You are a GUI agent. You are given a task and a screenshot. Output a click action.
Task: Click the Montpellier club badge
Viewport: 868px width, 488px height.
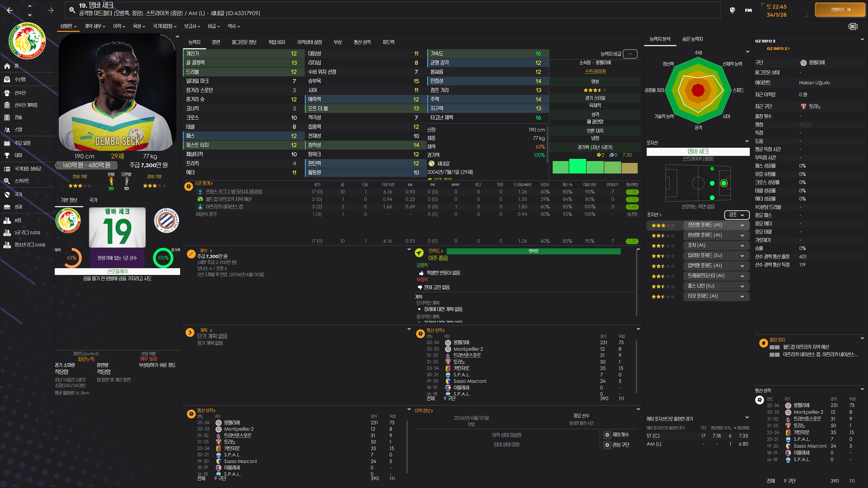point(166,221)
